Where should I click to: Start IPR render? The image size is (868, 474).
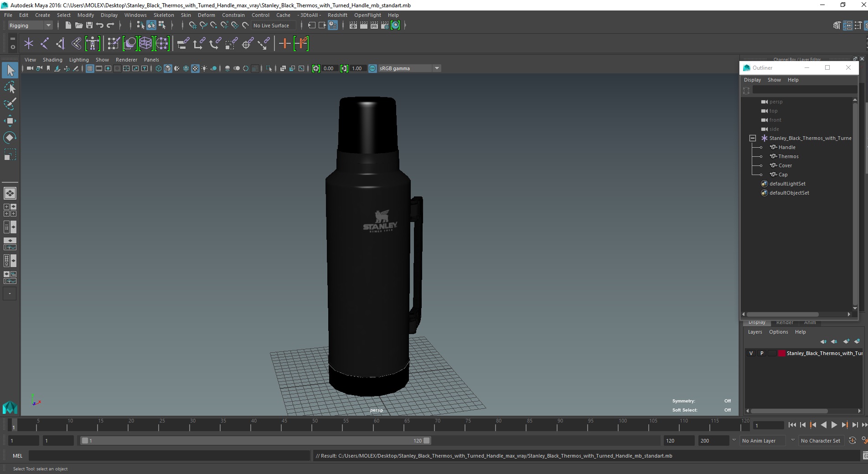pos(374,26)
